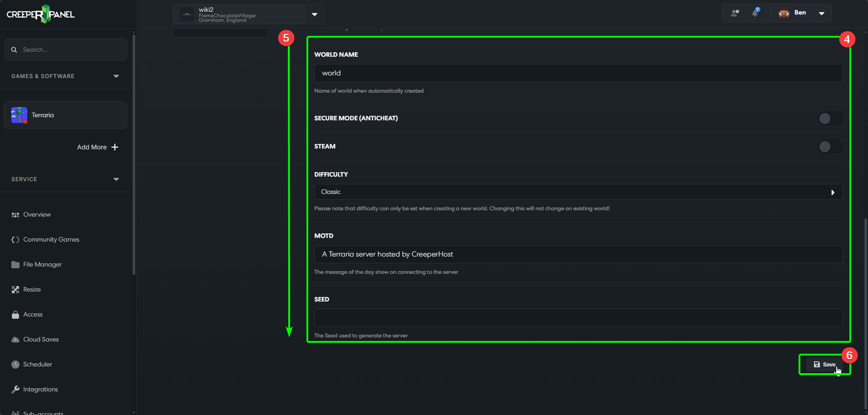Expand the Ben account menu

(822, 13)
